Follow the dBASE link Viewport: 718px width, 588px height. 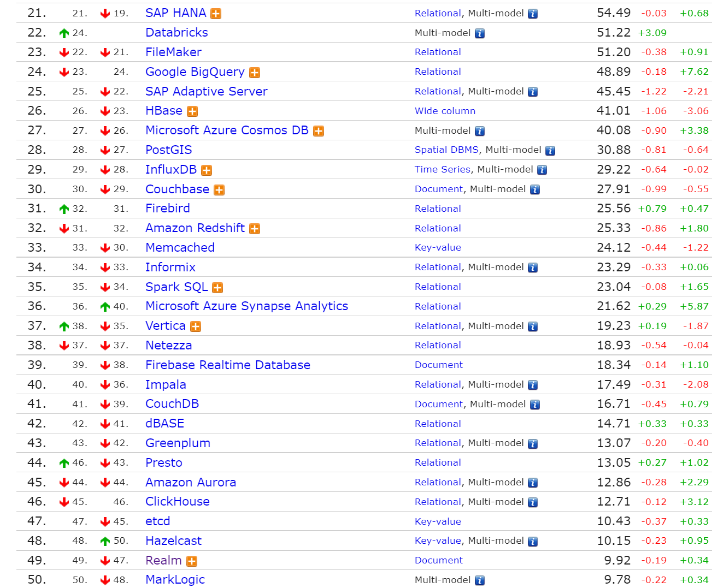(164, 424)
